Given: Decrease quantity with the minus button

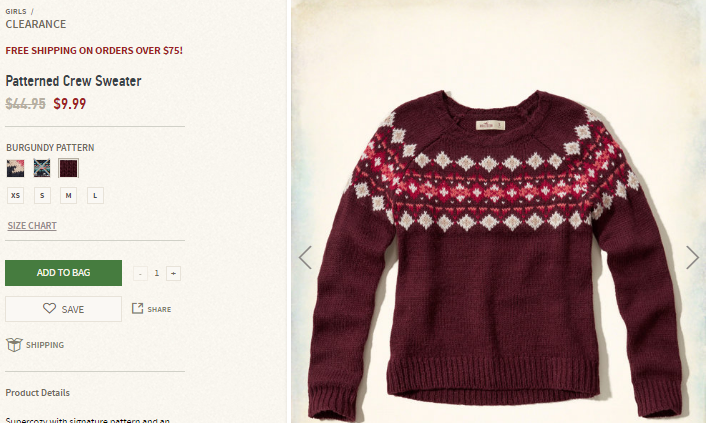Looking at the screenshot, I should tap(140, 273).
